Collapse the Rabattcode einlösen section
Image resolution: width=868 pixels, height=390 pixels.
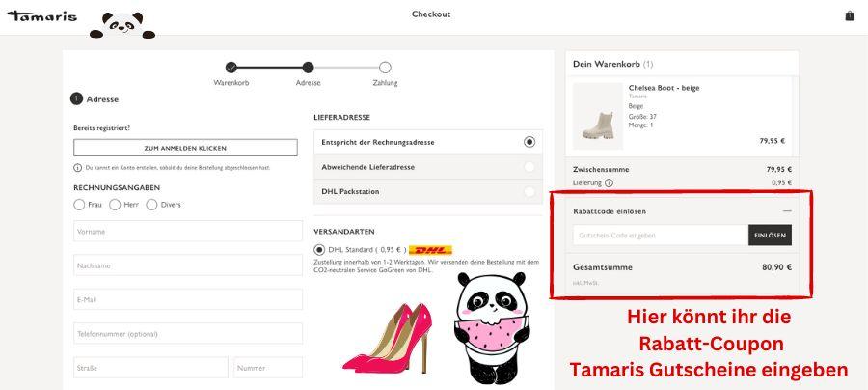787,210
